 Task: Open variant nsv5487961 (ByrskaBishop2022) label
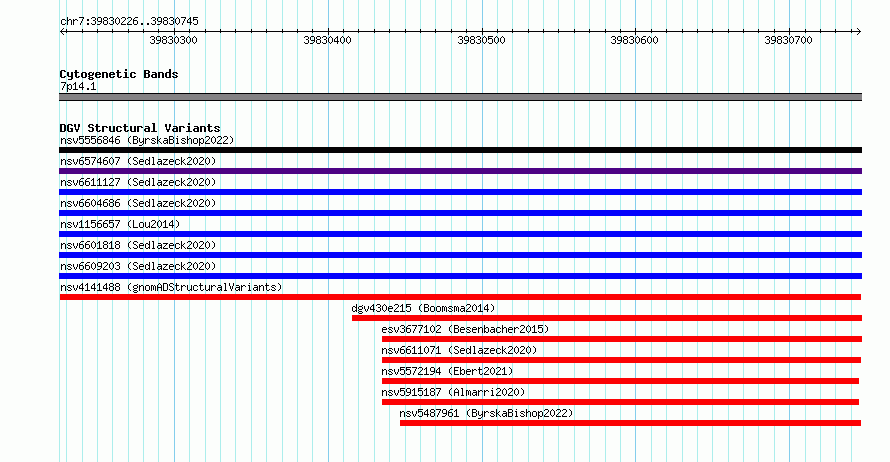(x=486, y=413)
